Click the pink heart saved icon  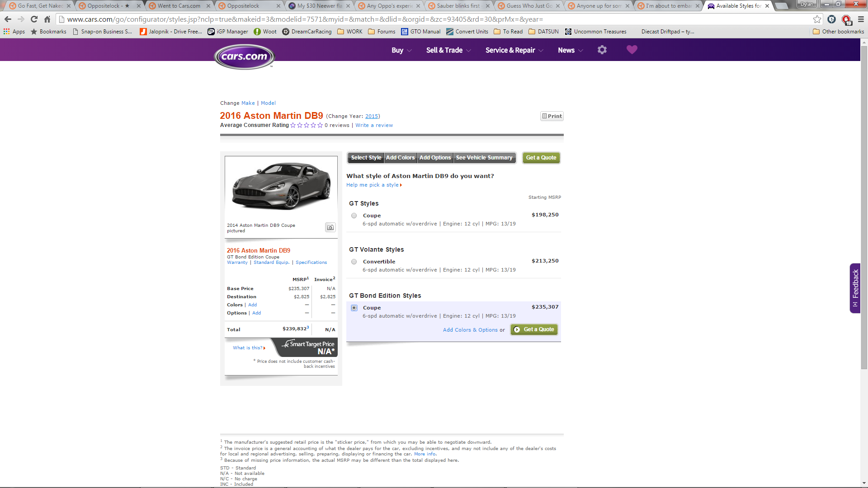pos(632,50)
